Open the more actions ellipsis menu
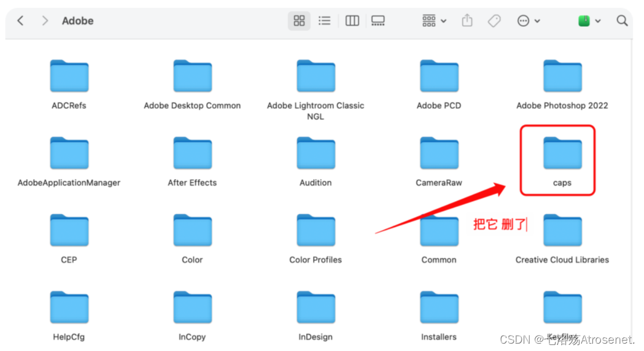 (529, 20)
